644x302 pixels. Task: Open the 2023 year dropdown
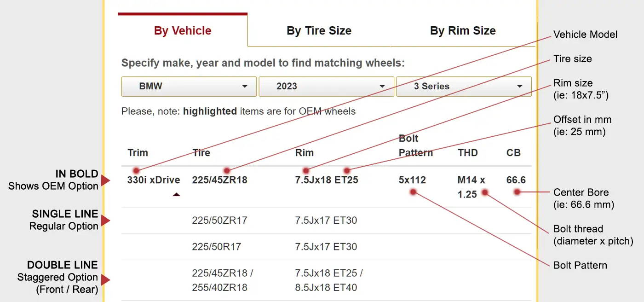coord(326,86)
